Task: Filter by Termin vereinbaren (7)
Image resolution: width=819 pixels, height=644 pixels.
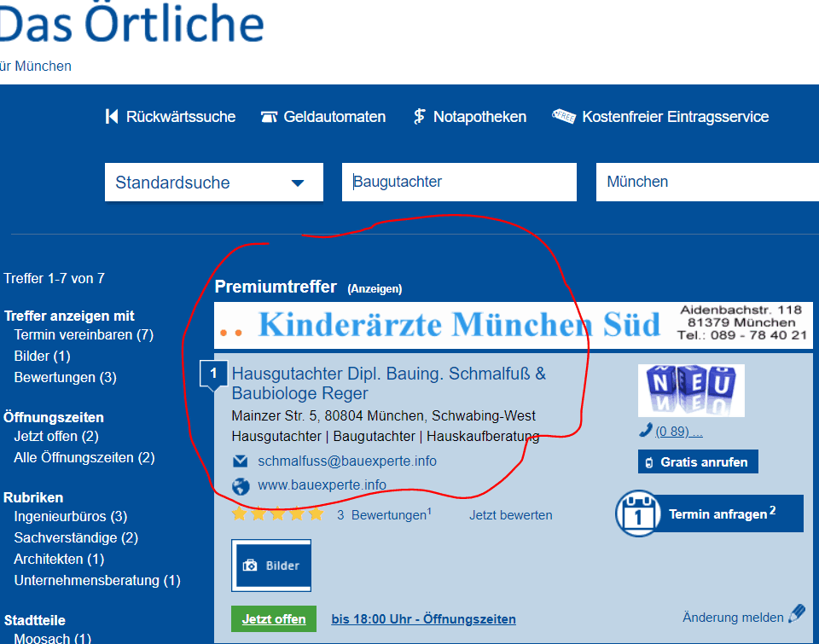Action: pos(84,335)
